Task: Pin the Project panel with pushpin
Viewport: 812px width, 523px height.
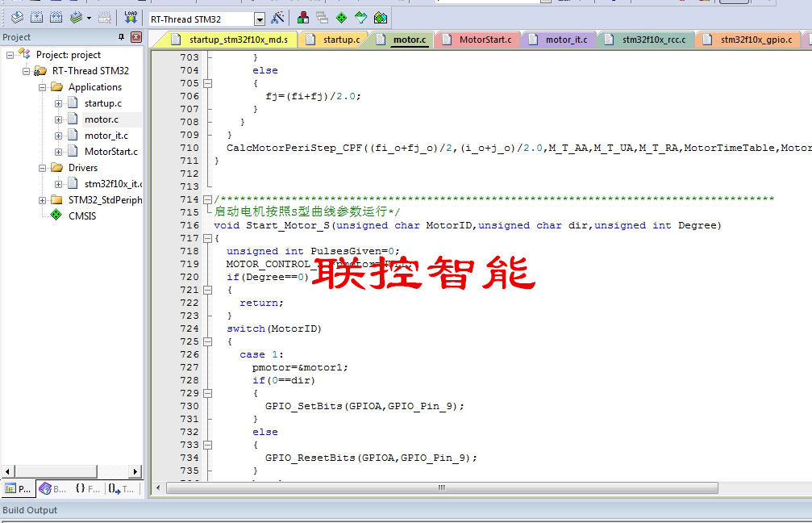Action: point(121,37)
